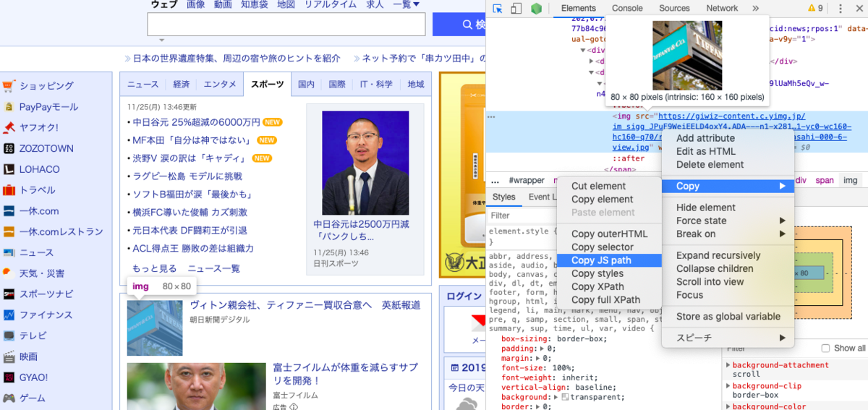Viewport: 868px width, 410px height.
Task: Toggle the device toolbar icon
Action: click(516, 9)
